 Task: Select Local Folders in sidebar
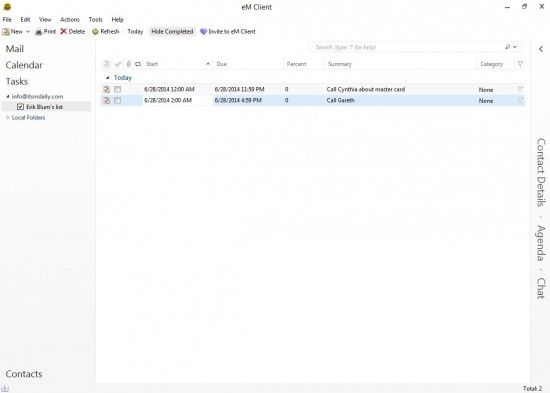coord(28,118)
